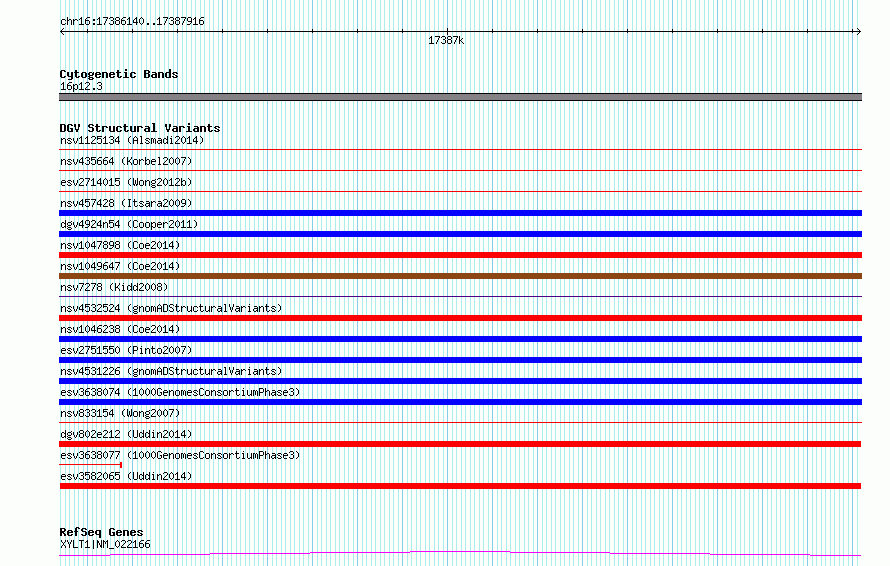Select the blue bar of nsv1046238

460,339
